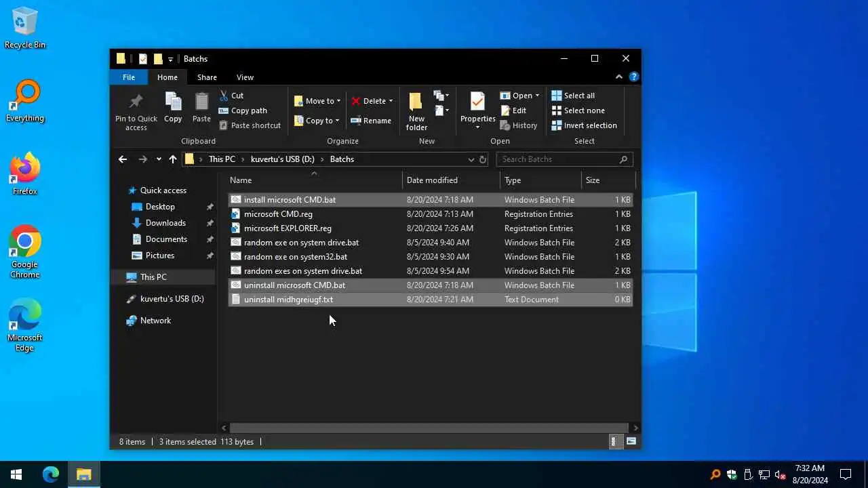Open Pictures in navigation pane
Image resolution: width=868 pixels, height=488 pixels.
pos(160,256)
